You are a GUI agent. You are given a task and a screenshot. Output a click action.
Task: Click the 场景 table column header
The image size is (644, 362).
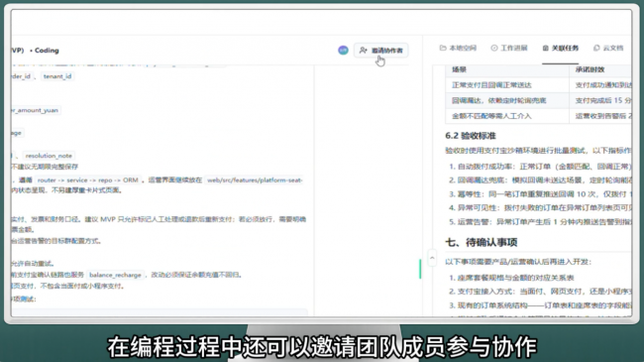[459, 69]
